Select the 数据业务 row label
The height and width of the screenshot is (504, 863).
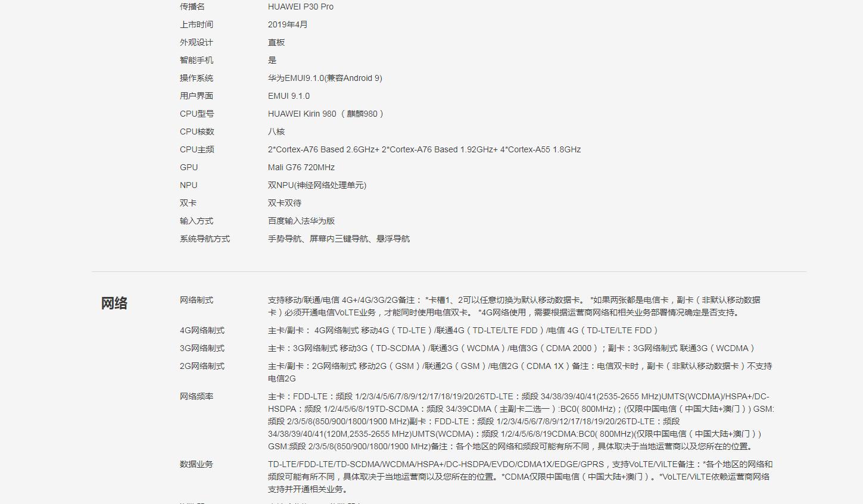pos(197,465)
